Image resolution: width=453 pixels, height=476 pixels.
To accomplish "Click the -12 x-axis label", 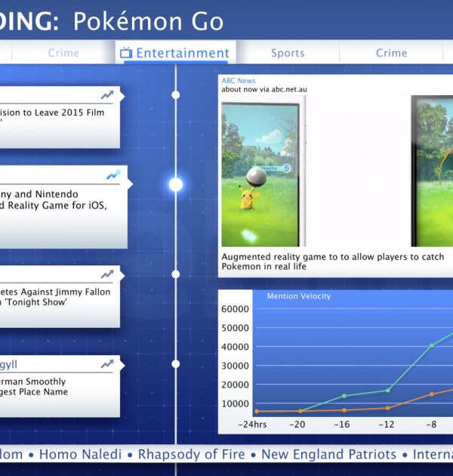I will click(x=387, y=425).
